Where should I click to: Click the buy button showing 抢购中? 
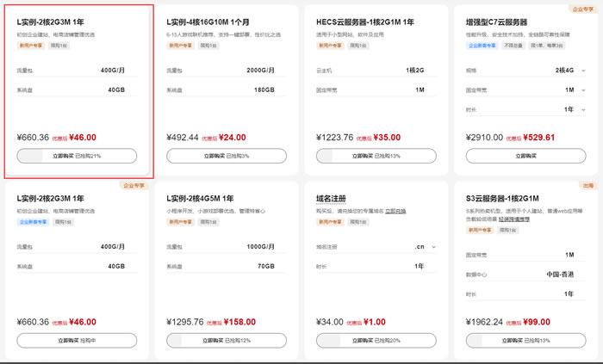point(77,341)
